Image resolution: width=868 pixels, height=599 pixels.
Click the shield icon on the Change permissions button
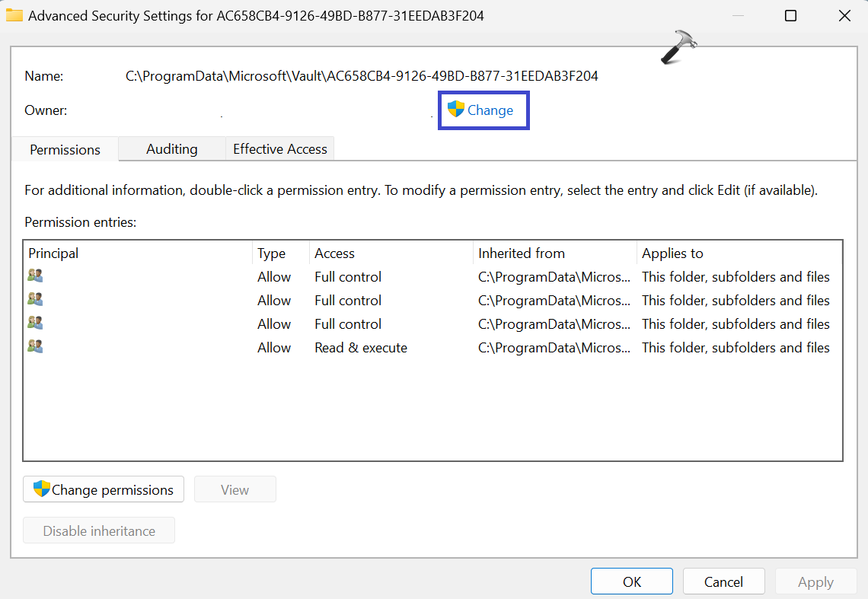(x=42, y=489)
